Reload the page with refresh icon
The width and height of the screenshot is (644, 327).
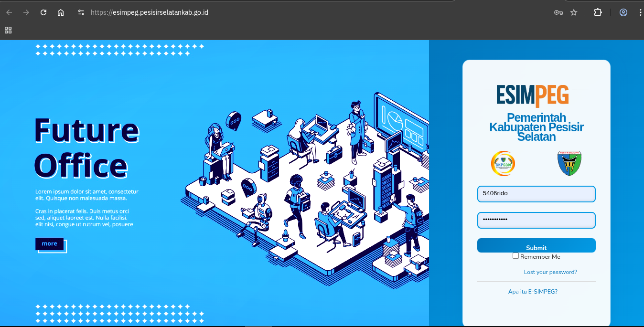pos(43,12)
